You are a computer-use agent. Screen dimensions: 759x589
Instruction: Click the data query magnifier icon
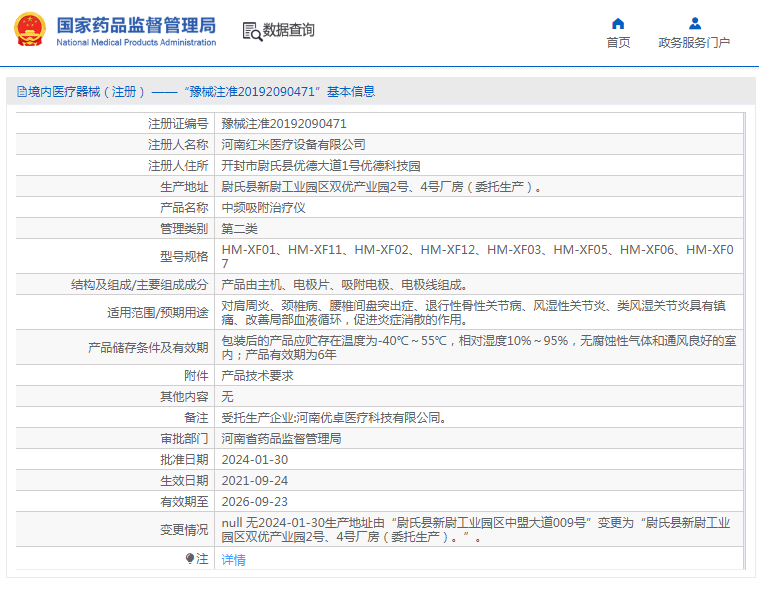[252, 31]
